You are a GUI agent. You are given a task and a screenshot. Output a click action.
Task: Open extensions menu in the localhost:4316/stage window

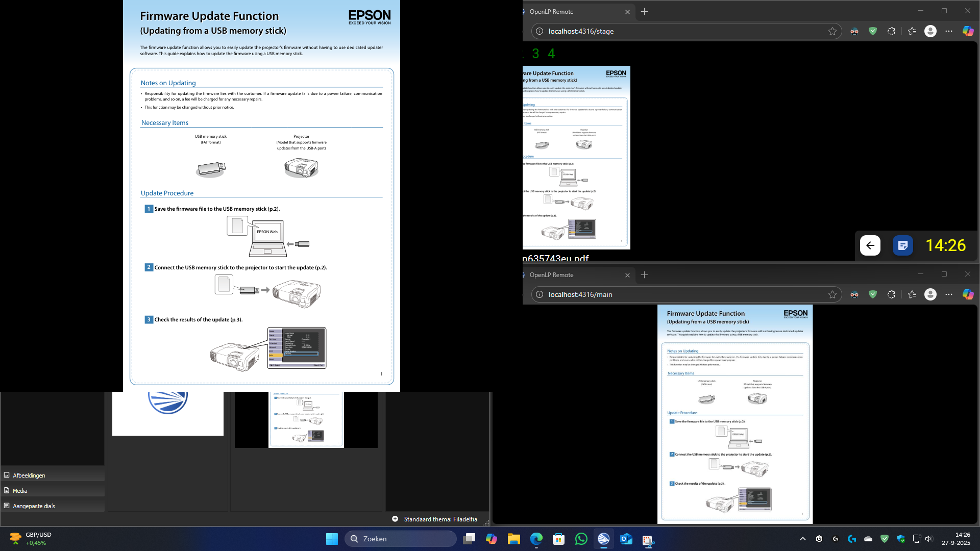891,31
